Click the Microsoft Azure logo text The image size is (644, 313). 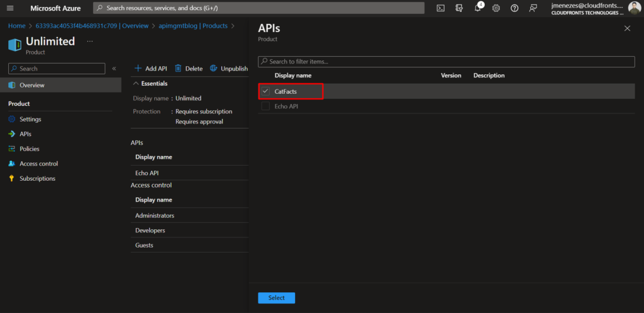tap(55, 8)
